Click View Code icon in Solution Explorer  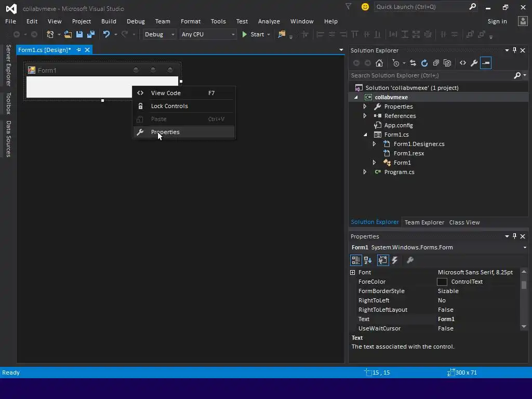tap(463, 63)
